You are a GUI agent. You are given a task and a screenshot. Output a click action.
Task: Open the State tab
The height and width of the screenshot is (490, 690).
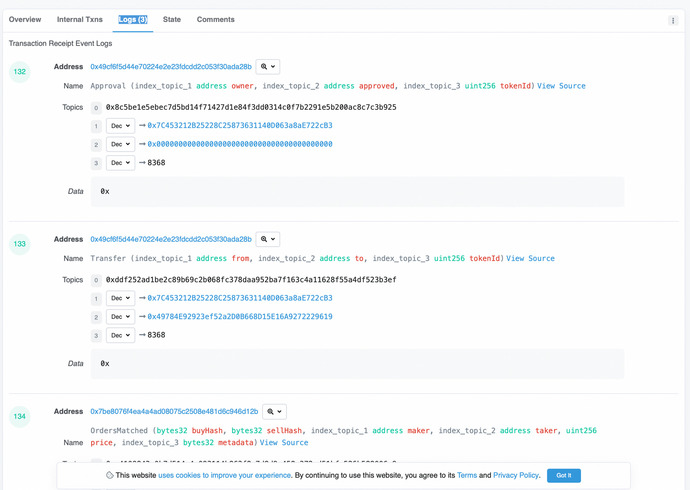tap(172, 19)
